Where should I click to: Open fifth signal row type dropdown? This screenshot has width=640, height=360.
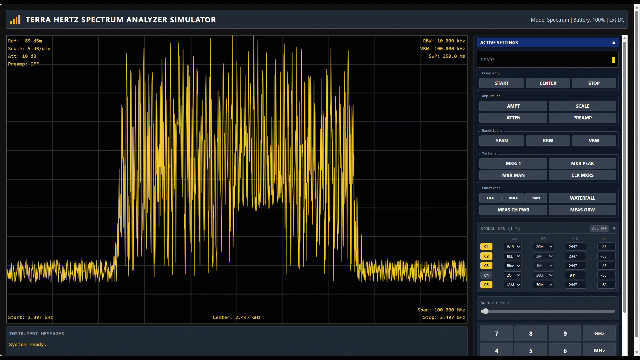pyautogui.click(x=513, y=285)
